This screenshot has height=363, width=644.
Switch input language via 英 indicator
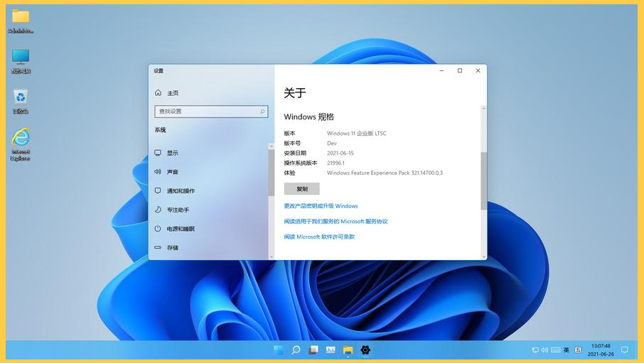tap(567, 350)
